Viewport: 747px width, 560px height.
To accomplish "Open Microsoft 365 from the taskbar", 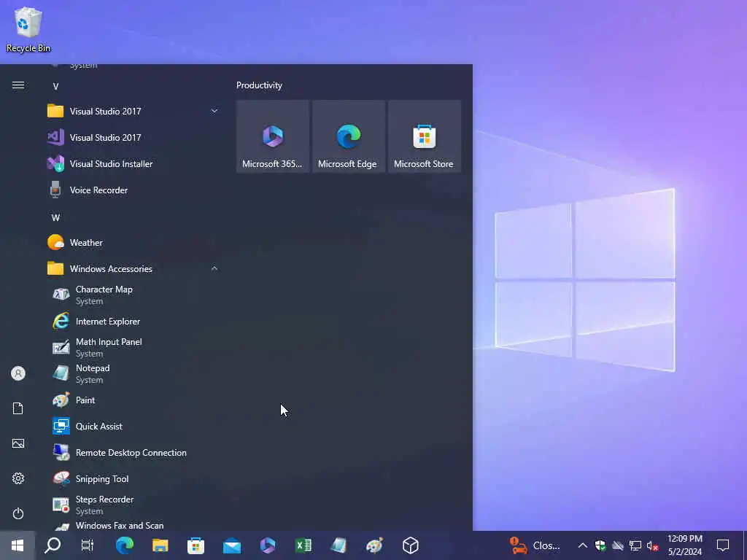I will pyautogui.click(x=267, y=545).
